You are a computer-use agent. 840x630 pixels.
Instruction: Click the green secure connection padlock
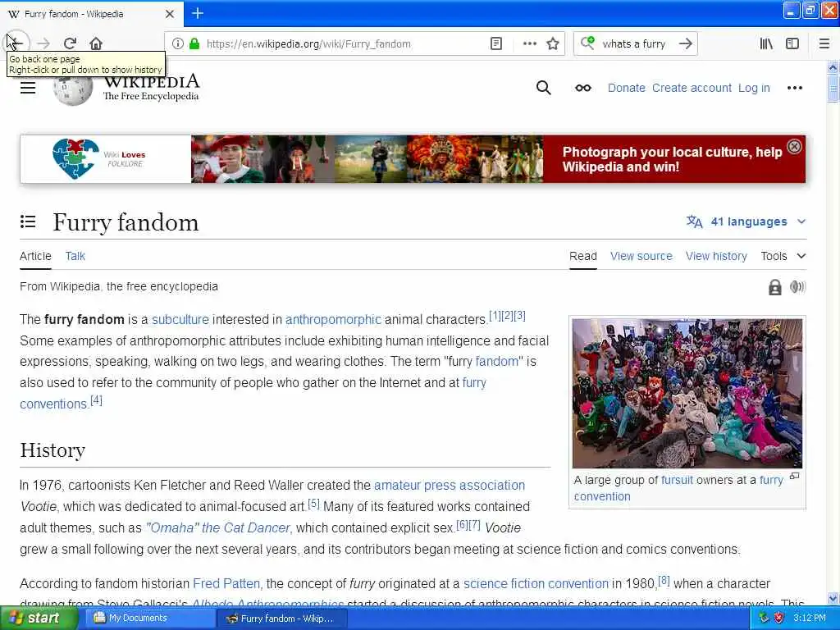coord(194,43)
